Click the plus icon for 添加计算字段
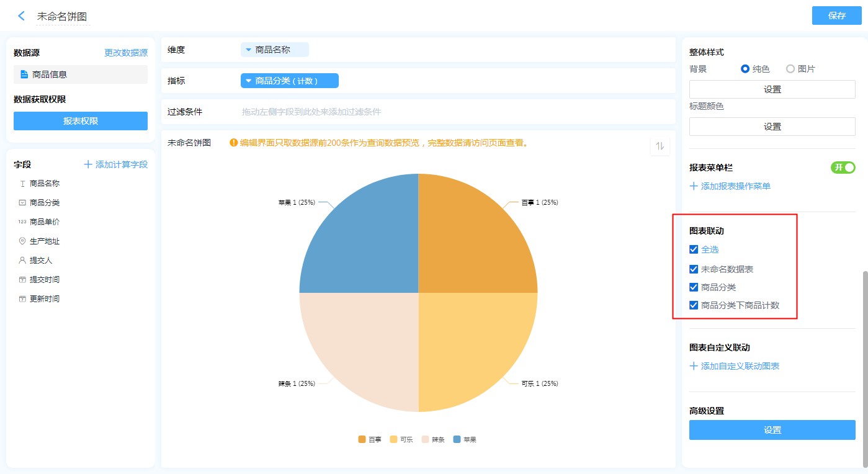Viewport: 868px width, 474px height. [88, 164]
